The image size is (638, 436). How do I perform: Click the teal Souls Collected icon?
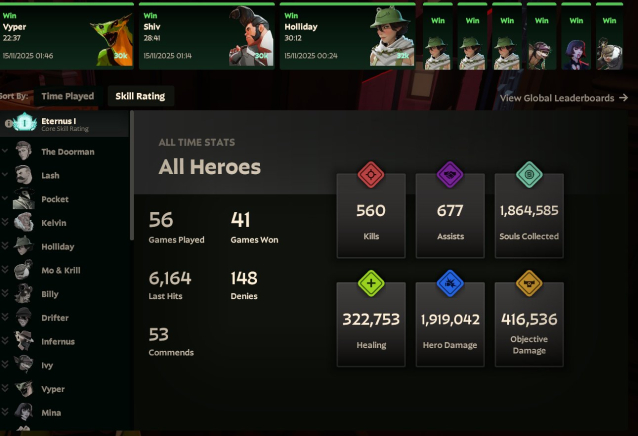(x=529, y=175)
